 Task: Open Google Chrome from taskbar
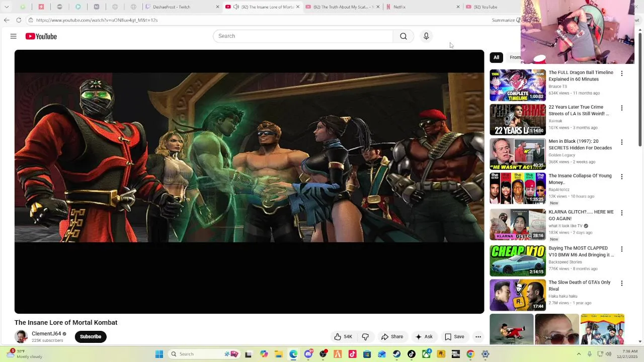click(x=470, y=354)
